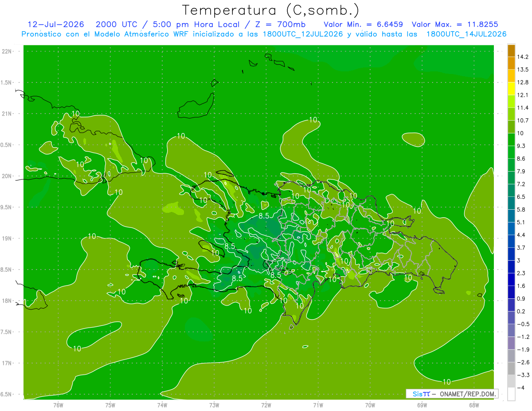This screenshot has height=411, width=532.
Task: Select the purple swatch between -1.9 and -1.2
Action: [x=511, y=343]
